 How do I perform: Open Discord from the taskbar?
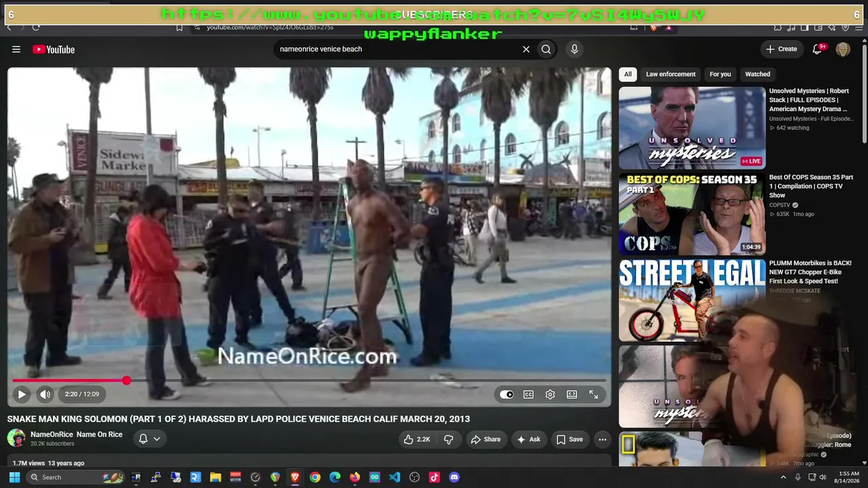[454, 477]
